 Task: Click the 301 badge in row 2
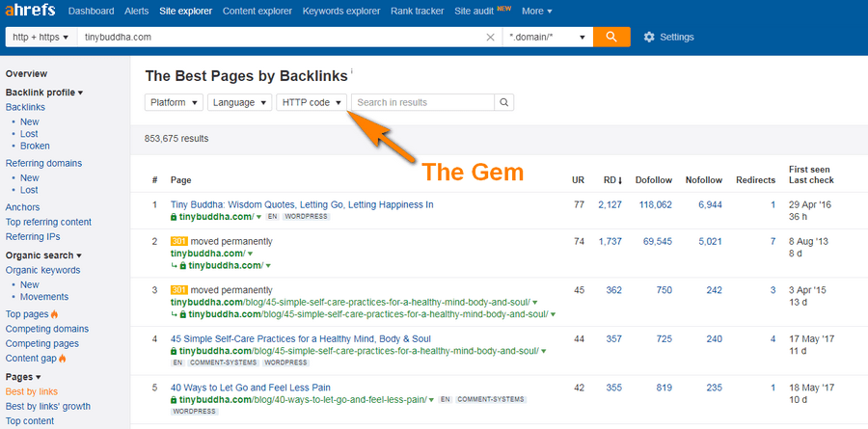point(179,241)
